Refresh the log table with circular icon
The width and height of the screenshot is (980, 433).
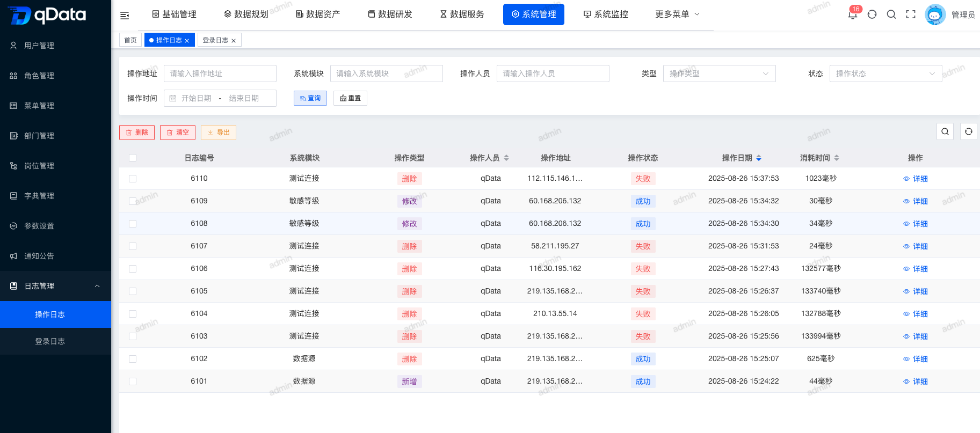pos(969,131)
